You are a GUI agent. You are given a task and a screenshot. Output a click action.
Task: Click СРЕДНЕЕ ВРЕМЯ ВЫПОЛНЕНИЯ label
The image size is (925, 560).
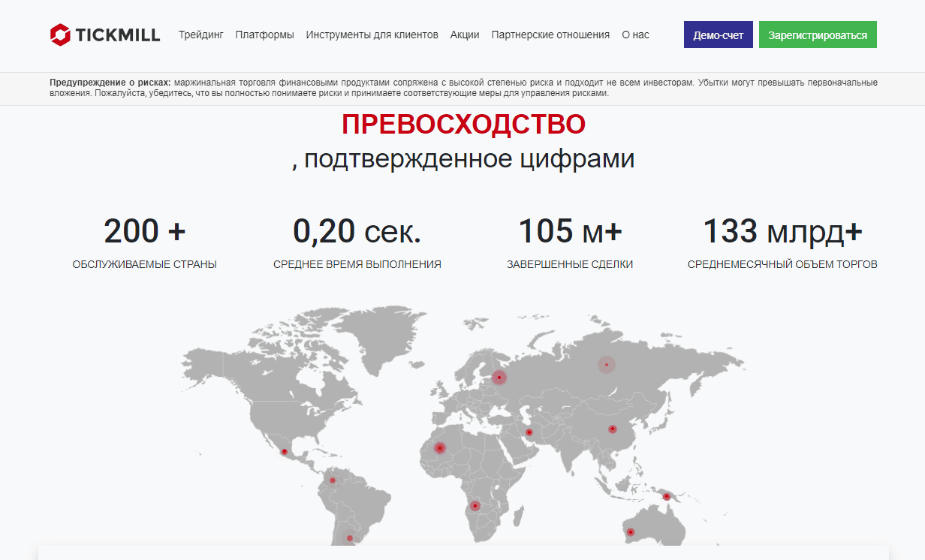(357, 264)
